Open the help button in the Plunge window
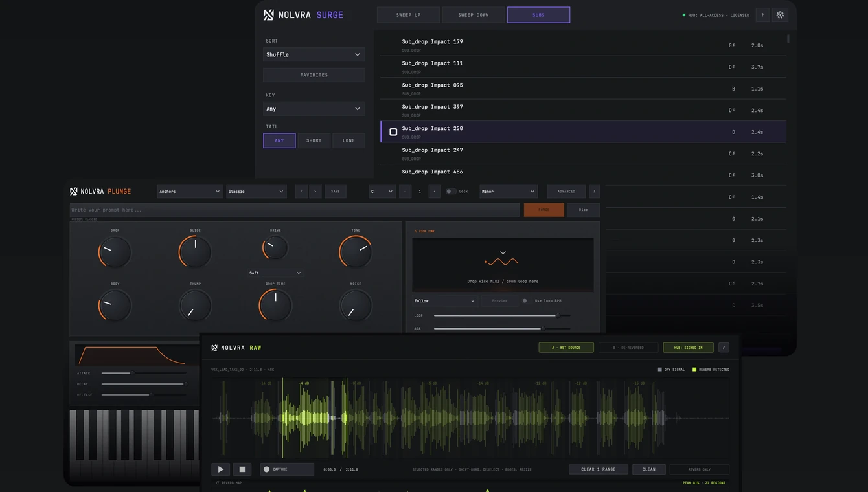The height and width of the screenshot is (492, 868). coord(595,191)
